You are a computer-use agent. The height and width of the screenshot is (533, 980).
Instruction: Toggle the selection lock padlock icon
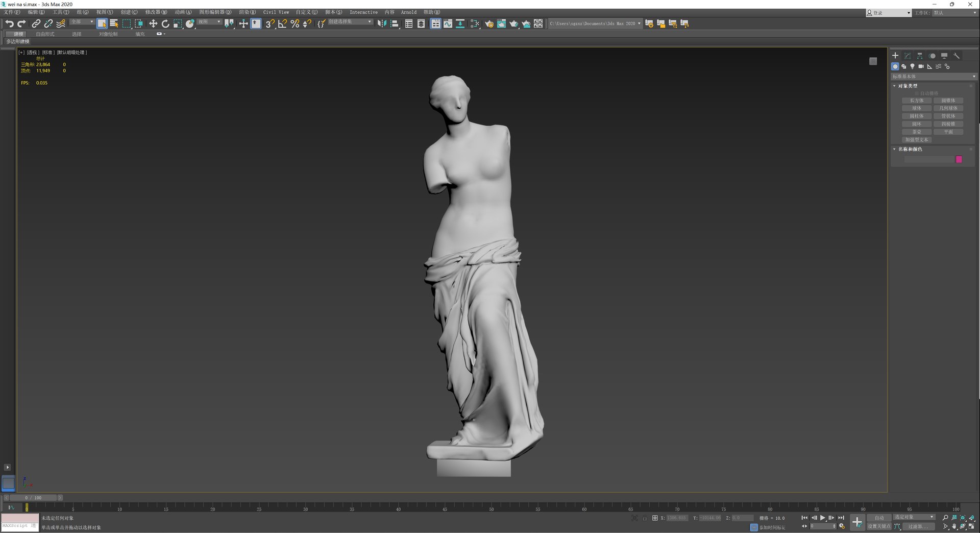point(645,518)
